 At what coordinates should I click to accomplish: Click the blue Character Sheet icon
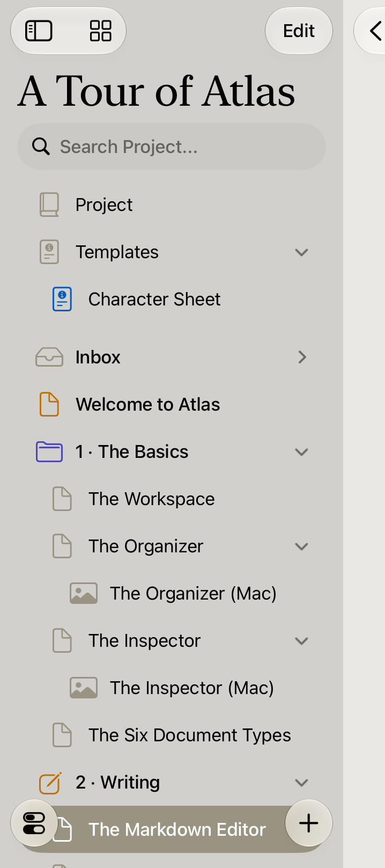click(x=62, y=299)
